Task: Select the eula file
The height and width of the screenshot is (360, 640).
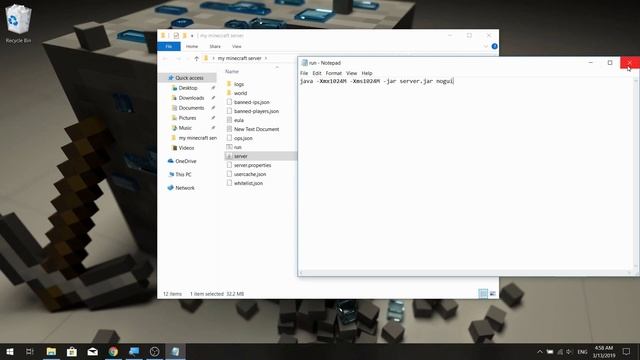Action: pyautogui.click(x=239, y=120)
